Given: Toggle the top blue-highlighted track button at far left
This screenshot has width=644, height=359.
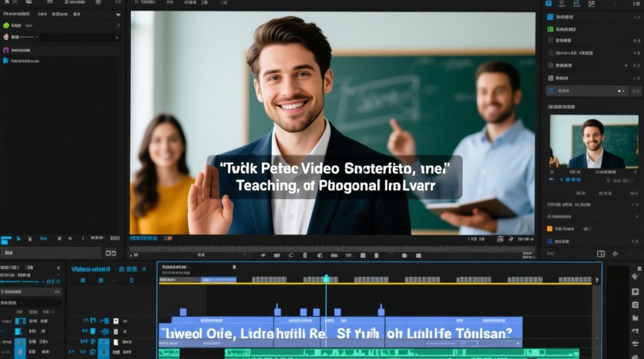Looking at the screenshot, I should [x=20, y=321].
